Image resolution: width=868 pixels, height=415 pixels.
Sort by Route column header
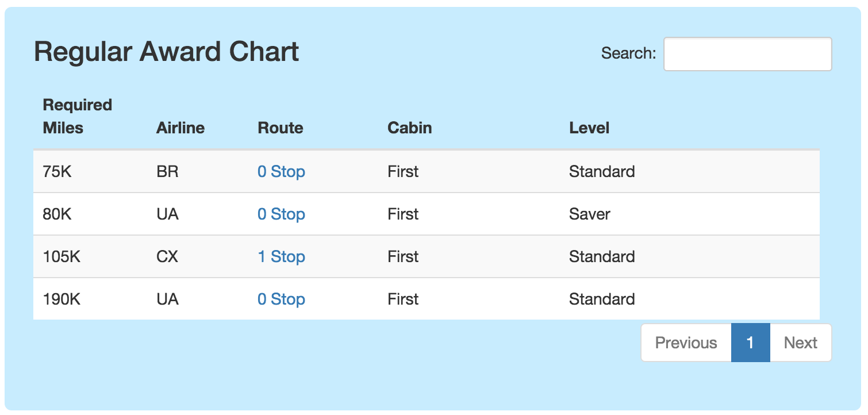tap(281, 128)
